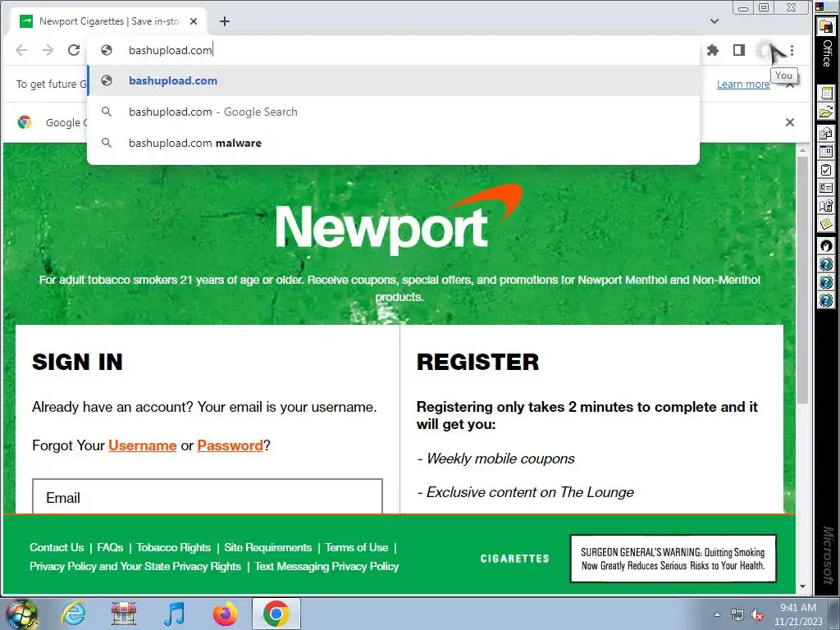The height and width of the screenshot is (630, 840).
Task: Click the Weekly mobile coupons text
Action: (495, 459)
